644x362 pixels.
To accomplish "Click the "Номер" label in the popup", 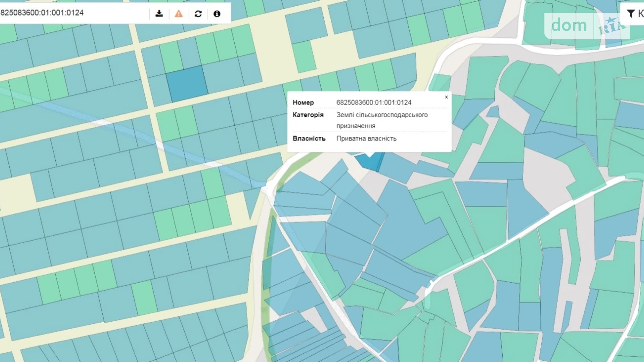I will tap(303, 102).
